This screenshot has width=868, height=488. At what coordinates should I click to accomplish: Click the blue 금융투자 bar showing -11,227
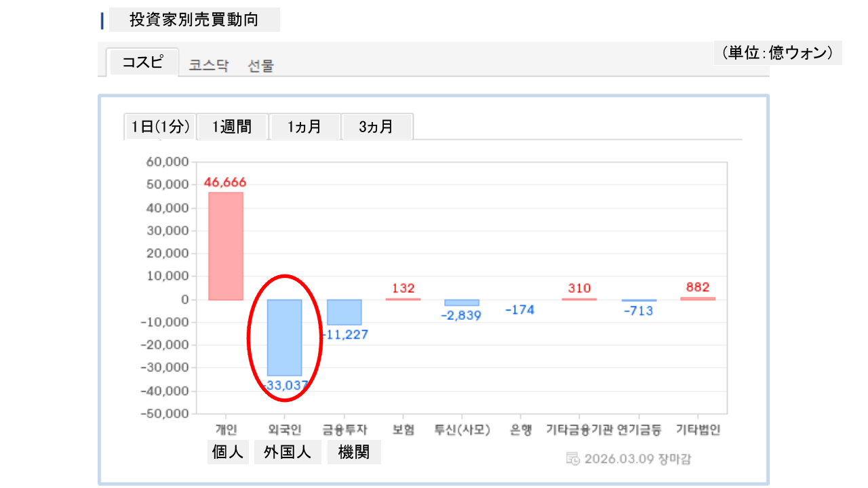pyautogui.click(x=344, y=312)
